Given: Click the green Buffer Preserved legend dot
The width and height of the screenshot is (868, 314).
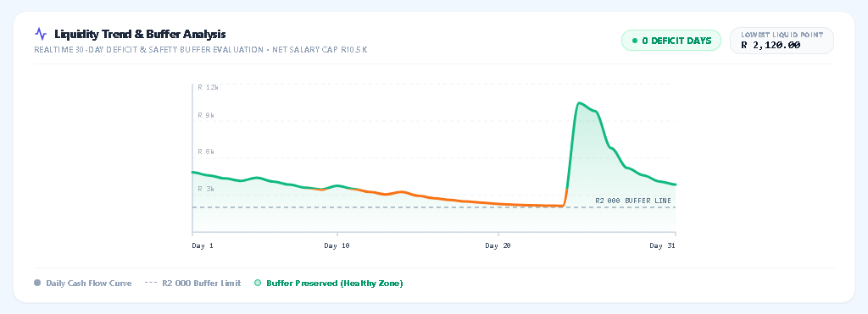Looking at the screenshot, I should pyautogui.click(x=258, y=283).
